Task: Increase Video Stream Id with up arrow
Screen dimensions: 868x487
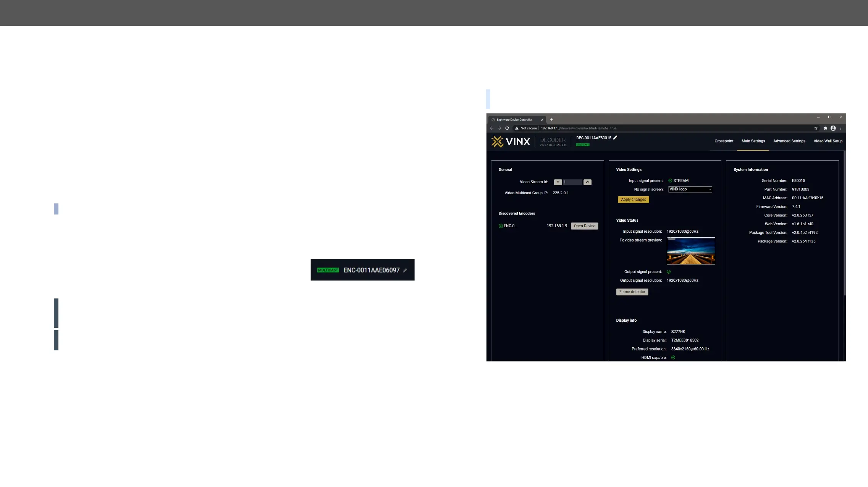Action: click(x=588, y=182)
